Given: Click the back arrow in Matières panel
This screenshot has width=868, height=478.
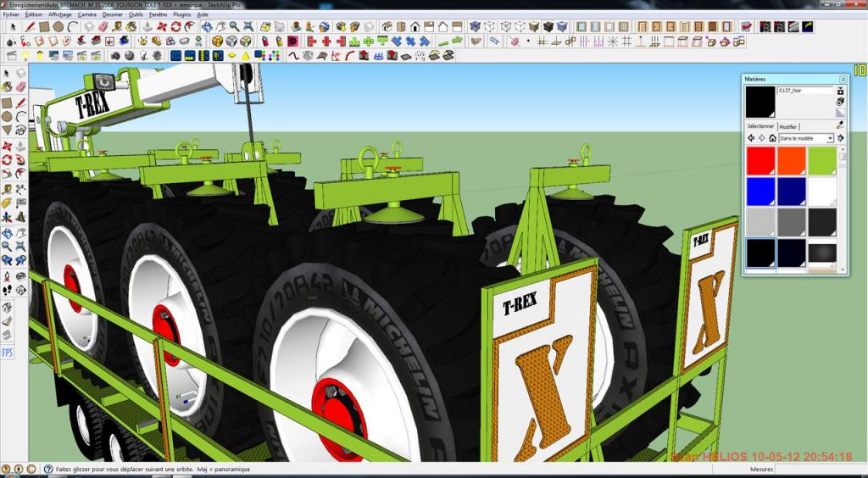Looking at the screenshot, I should click(x=751, y=138).
